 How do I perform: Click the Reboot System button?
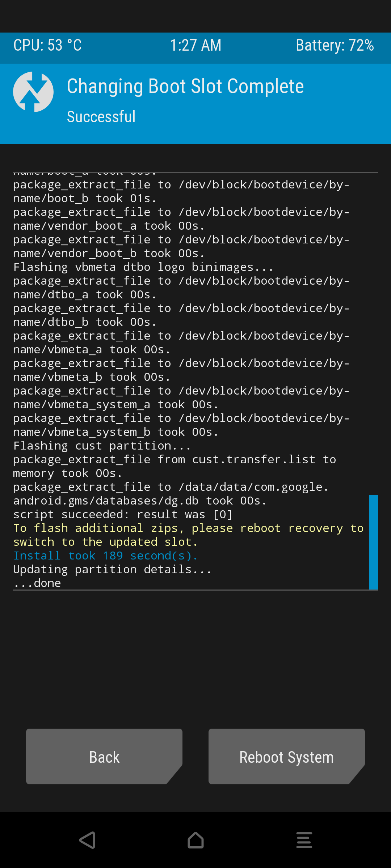[x=287, y=757]
